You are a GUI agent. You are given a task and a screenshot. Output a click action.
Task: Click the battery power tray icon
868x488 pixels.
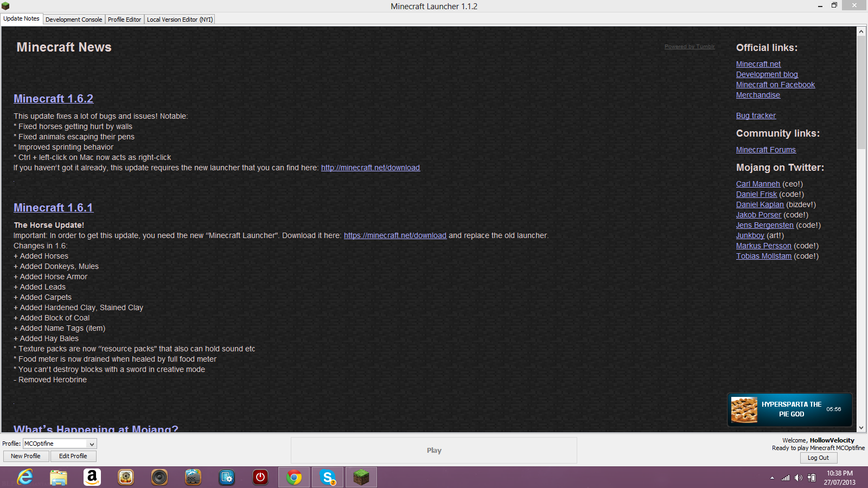[812, 478]
